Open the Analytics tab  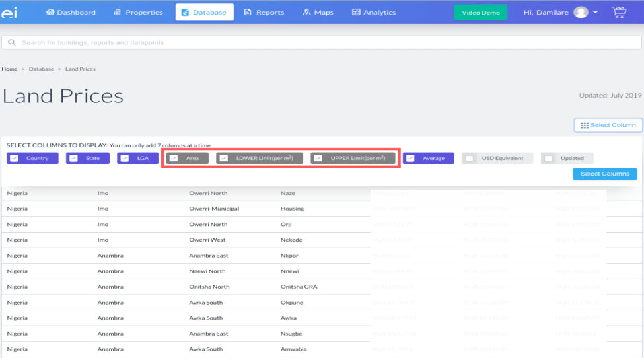(x=374, y=13)
